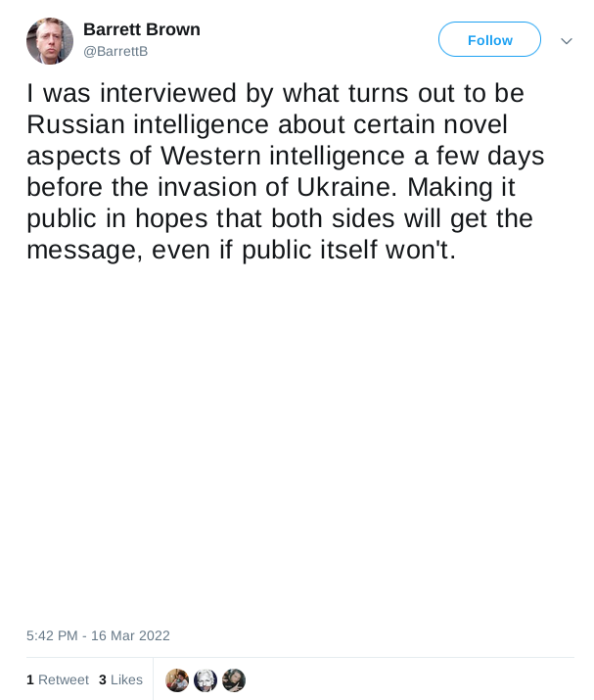Click the first liker's avatar
The image size is (594, 700).
click(177, 680)
